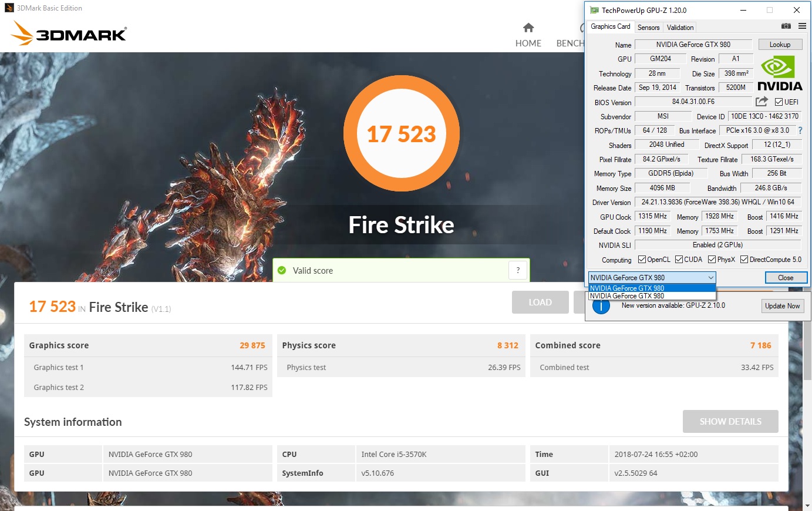Screen dimensions: 812x511
Task: Toggle the PhysX checkbox
Action: [x=712, y=260]
